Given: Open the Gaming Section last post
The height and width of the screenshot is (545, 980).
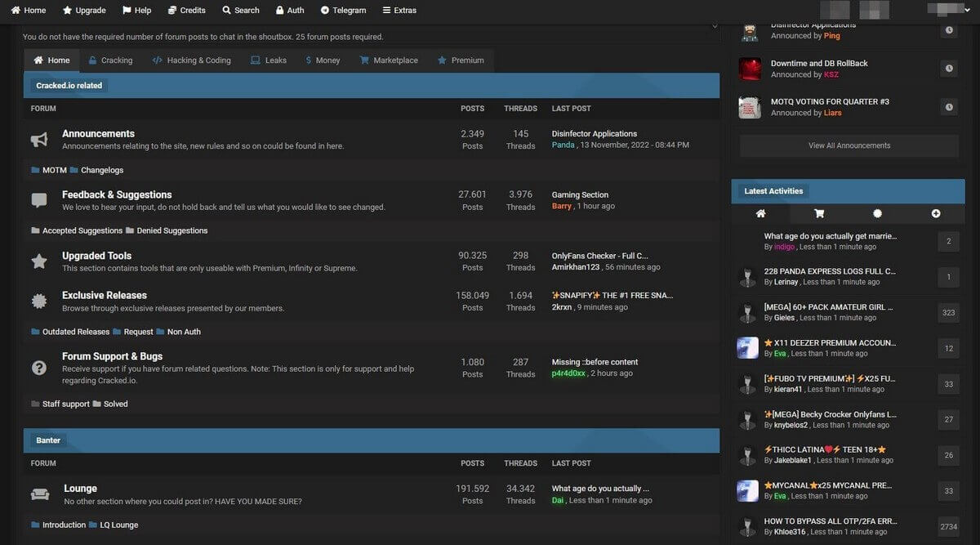Looking at the screenshot, I should (x=580, y=194).
